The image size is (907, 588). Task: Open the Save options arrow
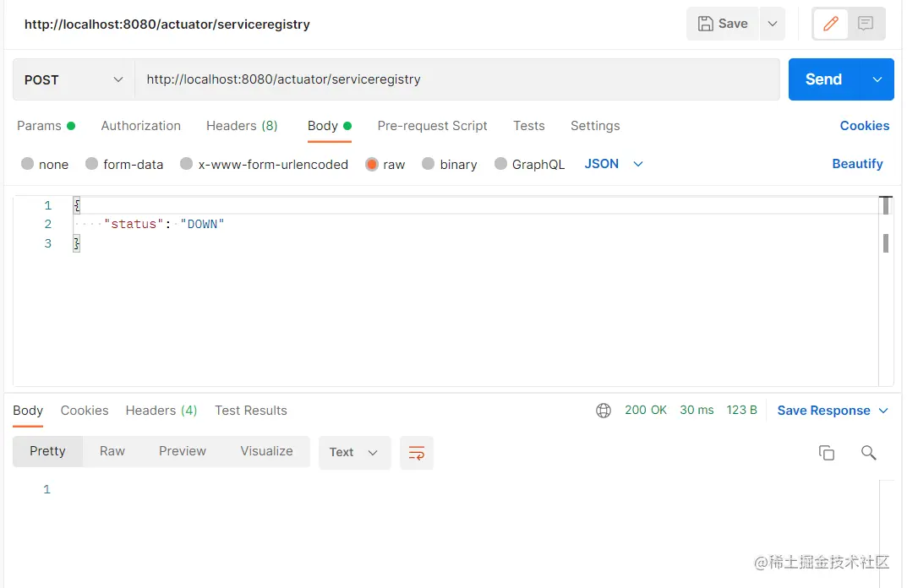coord(773,24)
